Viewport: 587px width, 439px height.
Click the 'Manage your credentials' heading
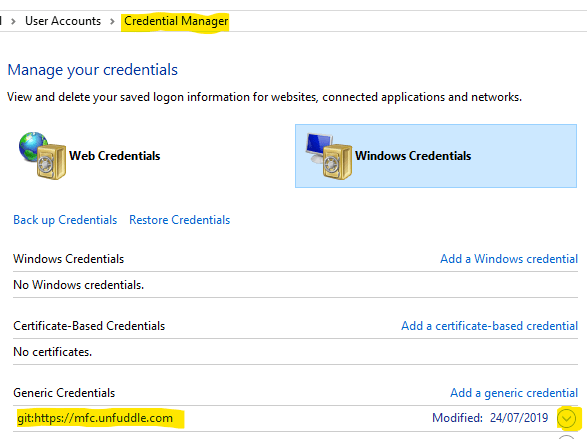coord(92,70)
